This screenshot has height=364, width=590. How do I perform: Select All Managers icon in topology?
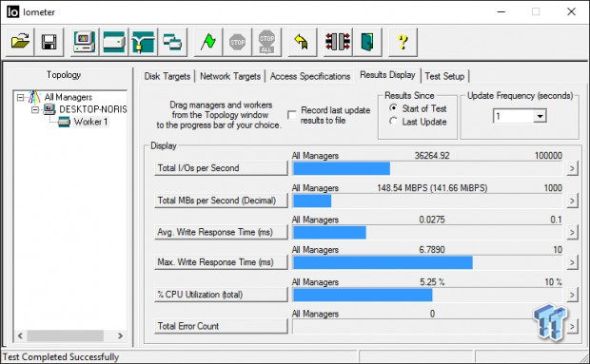(34, 97)
